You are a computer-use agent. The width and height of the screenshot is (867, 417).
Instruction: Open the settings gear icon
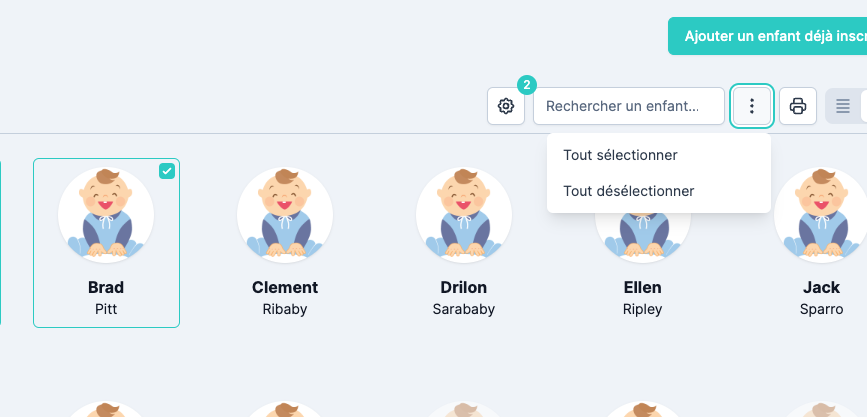506,106
